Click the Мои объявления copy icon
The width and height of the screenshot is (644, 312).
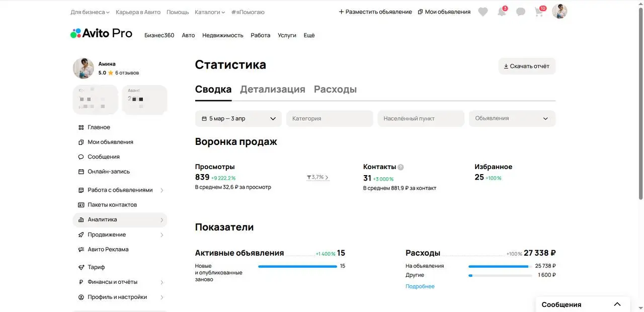81,142
